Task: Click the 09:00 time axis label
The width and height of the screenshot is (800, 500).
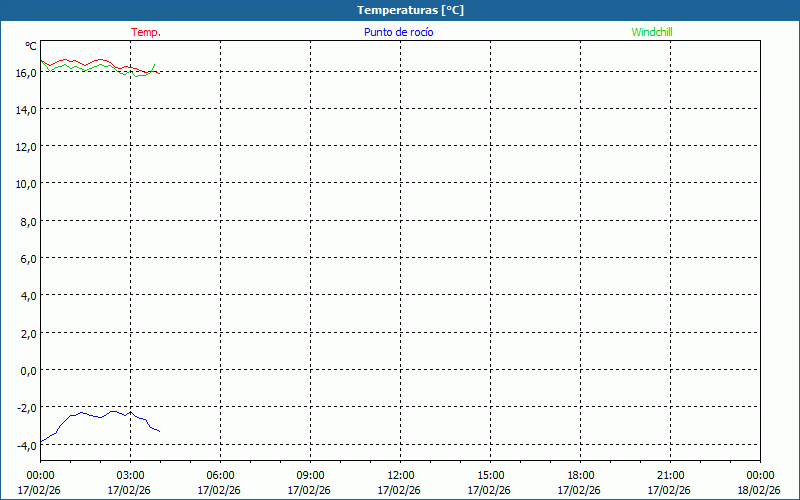Action: tap(310, 476)
